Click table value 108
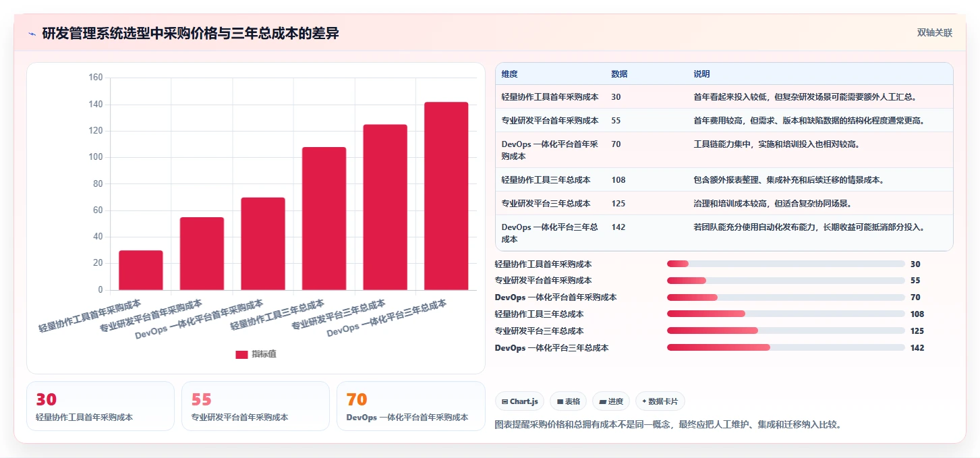Image resolution: width=980 pixels, height=458 pixels. (618, 180)
